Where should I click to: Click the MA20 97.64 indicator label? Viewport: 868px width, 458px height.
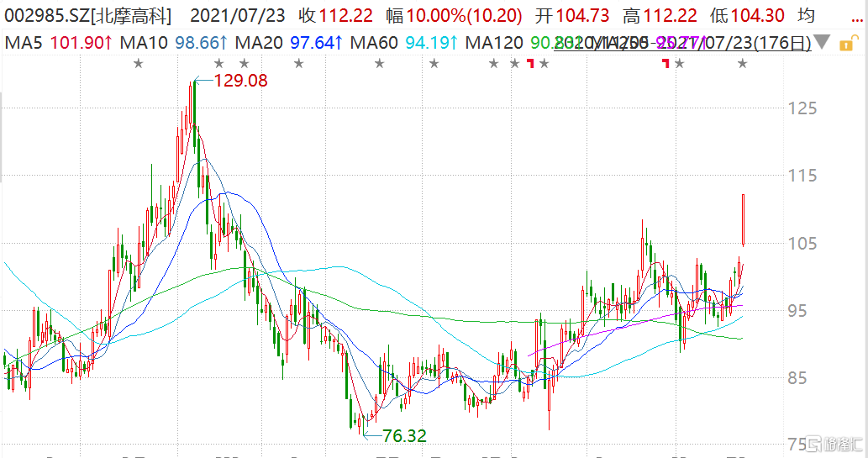pyautogui.click(x=289, y=42)
